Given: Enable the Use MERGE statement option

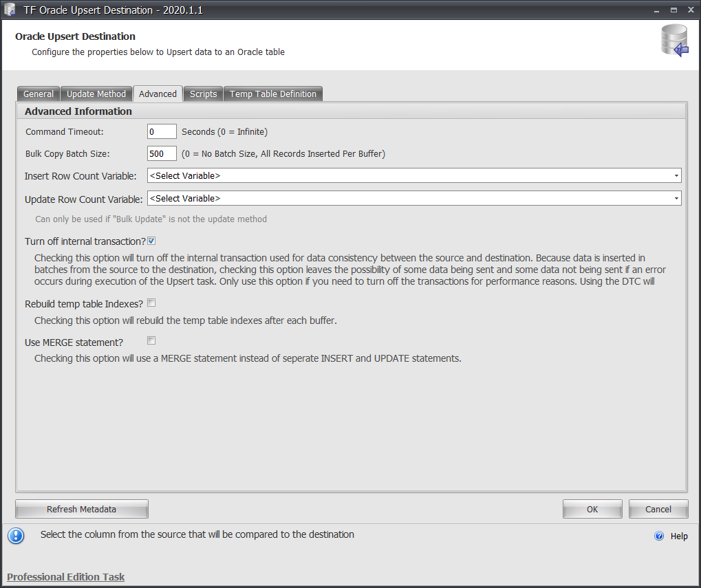Looking at the screenshot, I should 151,340.
